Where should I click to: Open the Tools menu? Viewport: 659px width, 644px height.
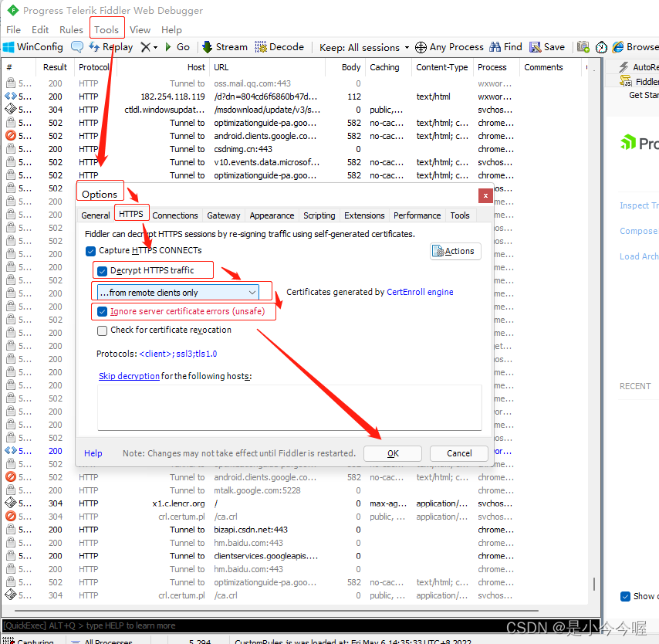pos(106,30)
